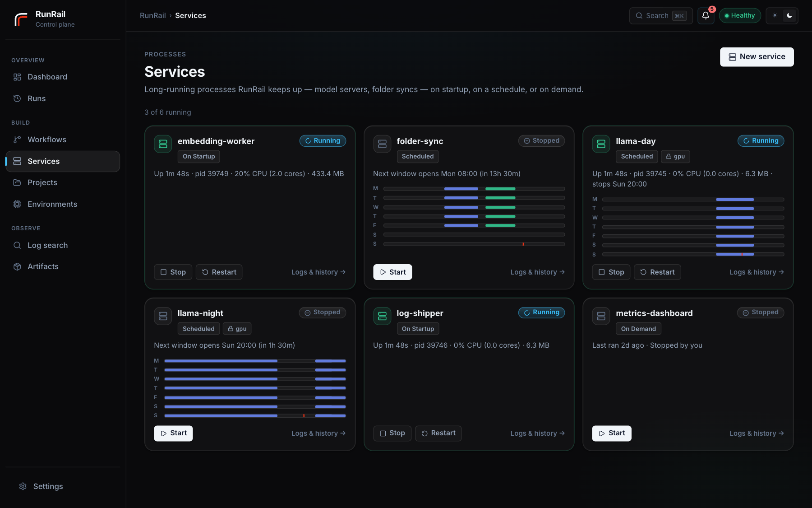Stop the embedding-worker service
This screenshot has width=812, height=508.
tap(173, 272)
